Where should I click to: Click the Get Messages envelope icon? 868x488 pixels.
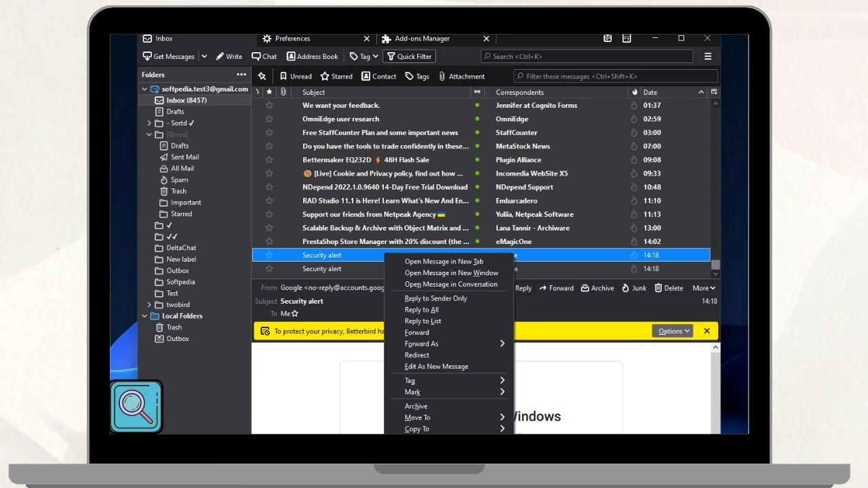pos(147,57)
